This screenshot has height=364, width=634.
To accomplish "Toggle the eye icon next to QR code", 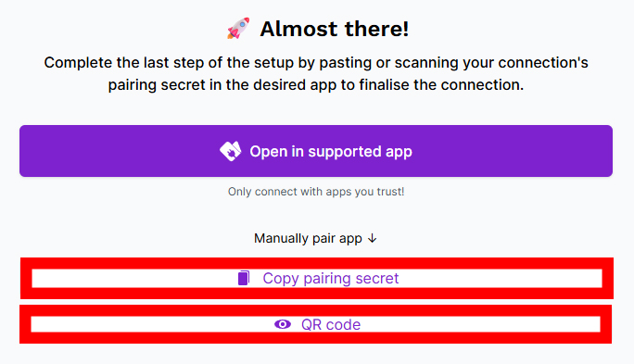I will [x=283, y=324].
